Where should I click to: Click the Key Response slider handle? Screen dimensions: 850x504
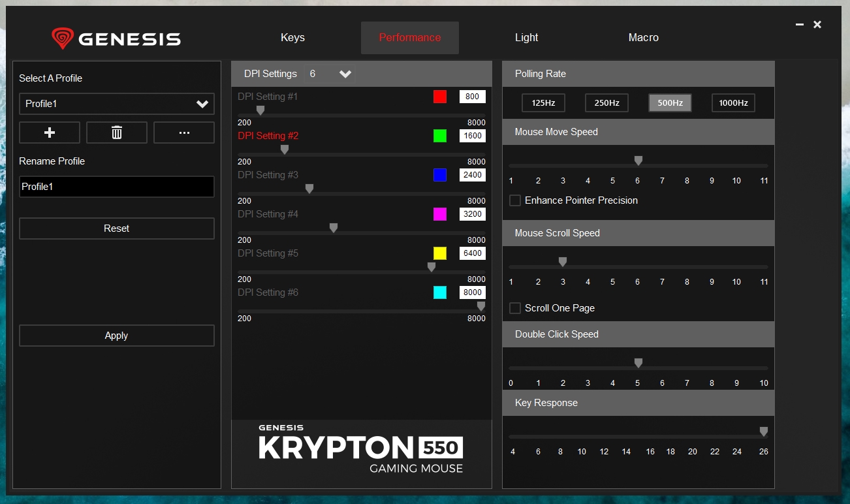764,432
